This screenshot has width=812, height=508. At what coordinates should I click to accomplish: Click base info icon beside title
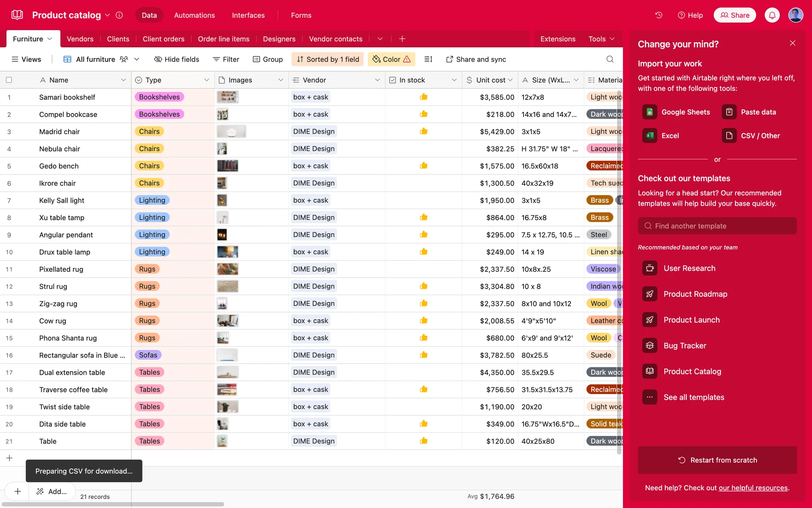tap(119, 15)
